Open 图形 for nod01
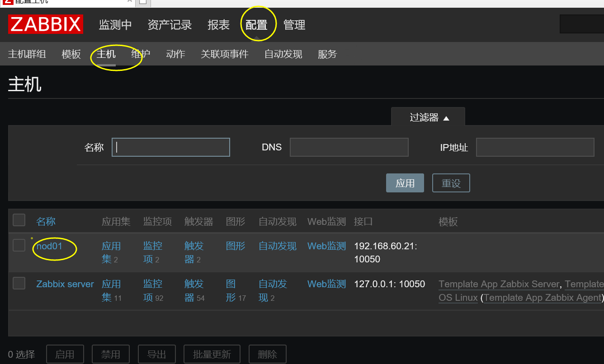Image resolution: width=604 pixels, height=364 pixels. (x=236, y=246)
